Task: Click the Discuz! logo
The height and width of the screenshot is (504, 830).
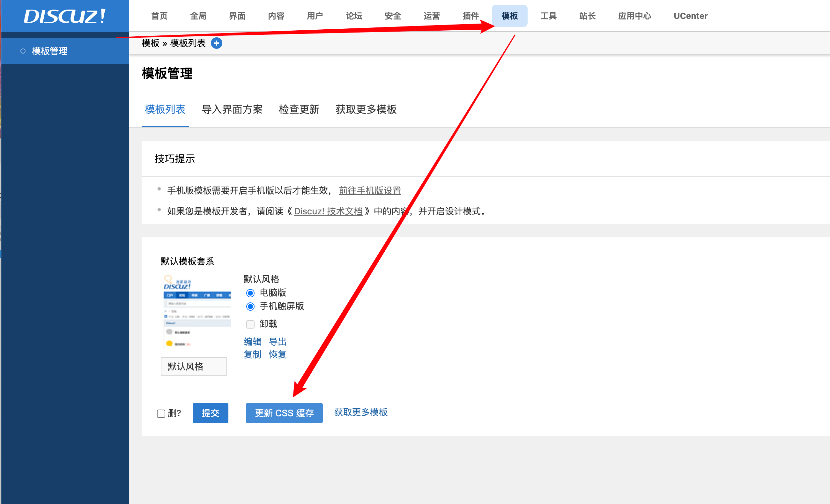Action: (x=64, y=16)
